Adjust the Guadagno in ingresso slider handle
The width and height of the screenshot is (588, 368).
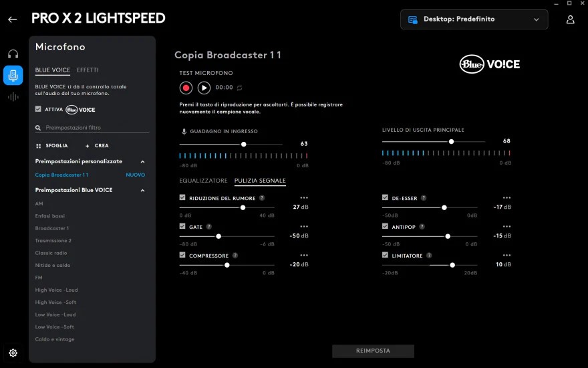tap(244, 145)
